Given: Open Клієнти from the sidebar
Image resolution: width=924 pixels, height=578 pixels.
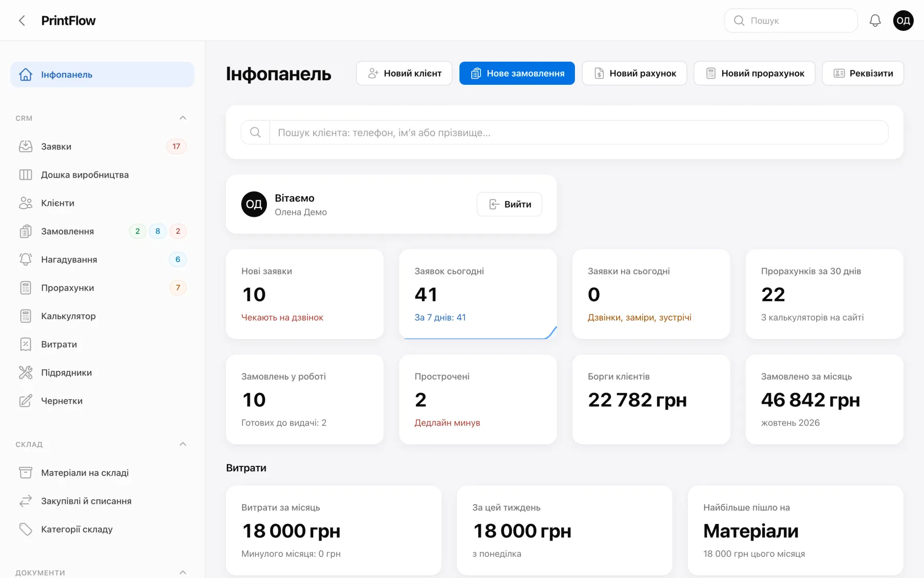Looking at the screenshot, I should [102, 203].
